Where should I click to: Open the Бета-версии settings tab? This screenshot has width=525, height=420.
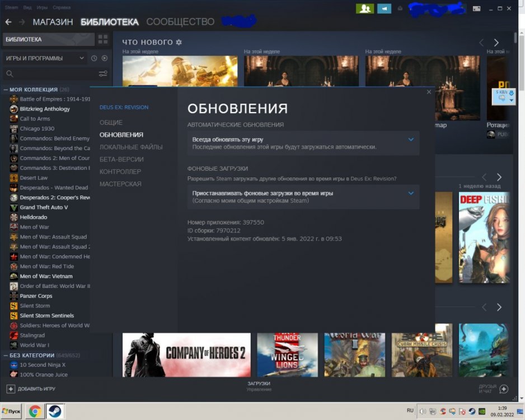click(121, 160)
